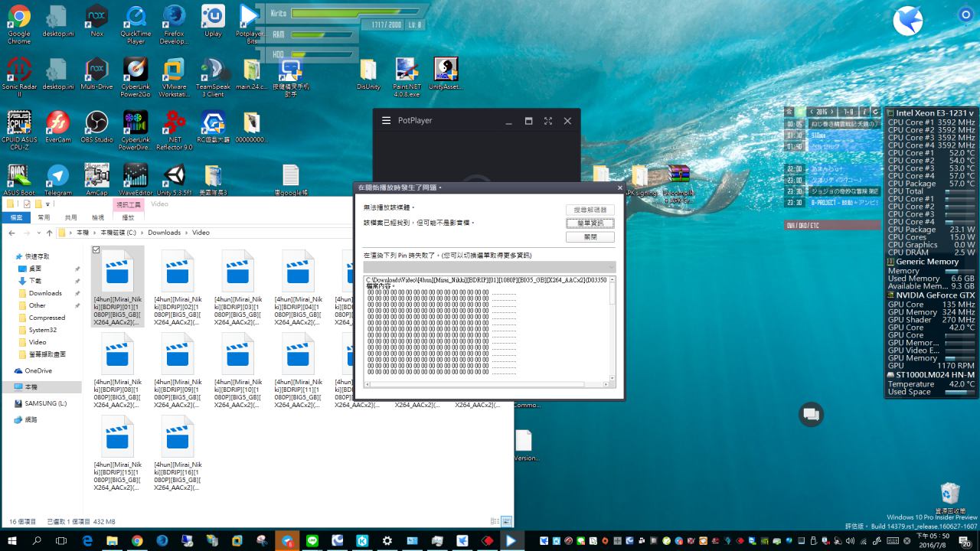Click PotPlayer fullscreen toggle icon
Viewport: 980px width, 551px height.
(x=548, y=121)
